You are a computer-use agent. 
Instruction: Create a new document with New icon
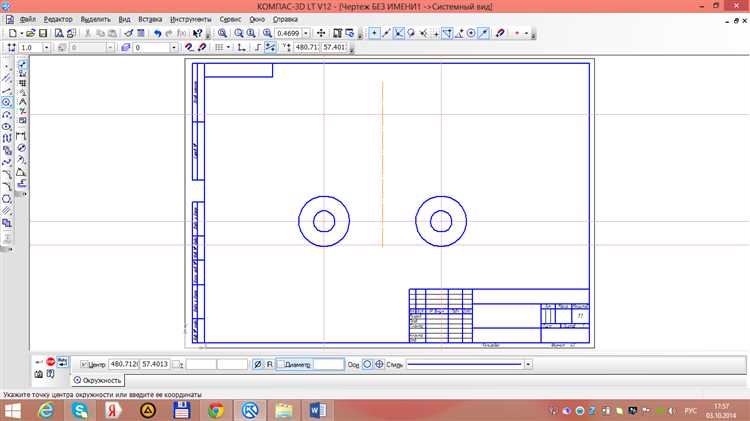point(13,33)
